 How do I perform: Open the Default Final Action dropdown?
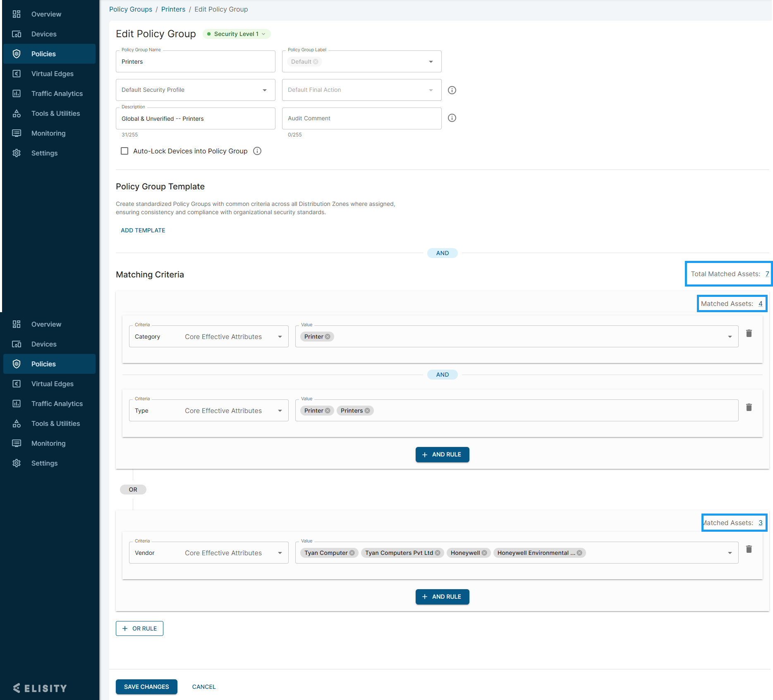[362, 90]
